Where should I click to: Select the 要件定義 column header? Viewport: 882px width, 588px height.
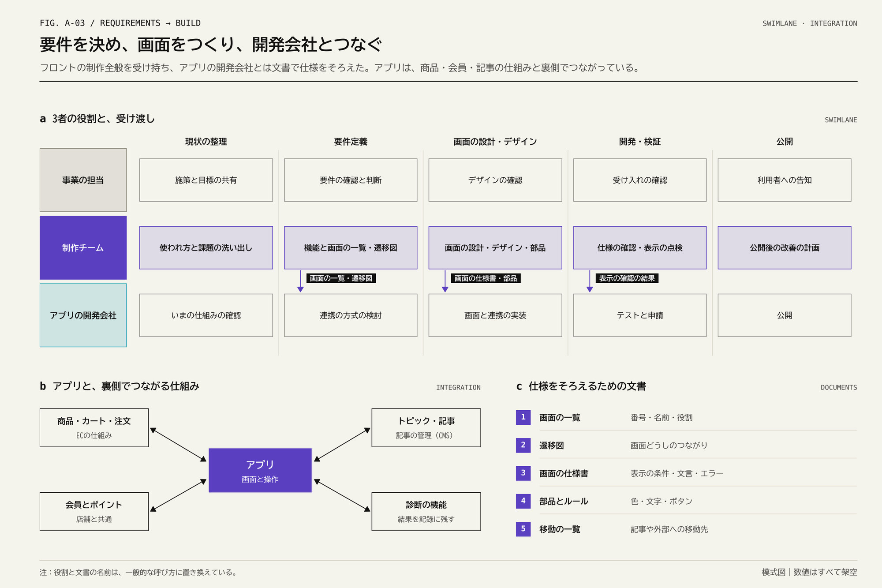(x=351, y=142)
